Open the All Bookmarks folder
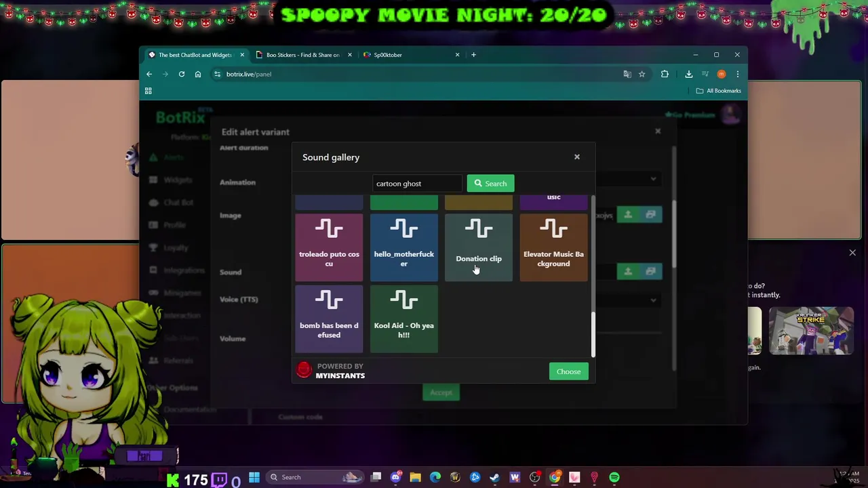 coord(719,91)
